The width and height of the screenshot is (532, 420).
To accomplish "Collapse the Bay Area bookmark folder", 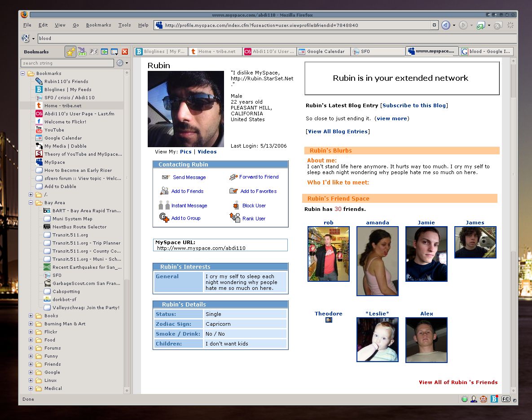I will (x=31, y=203).
